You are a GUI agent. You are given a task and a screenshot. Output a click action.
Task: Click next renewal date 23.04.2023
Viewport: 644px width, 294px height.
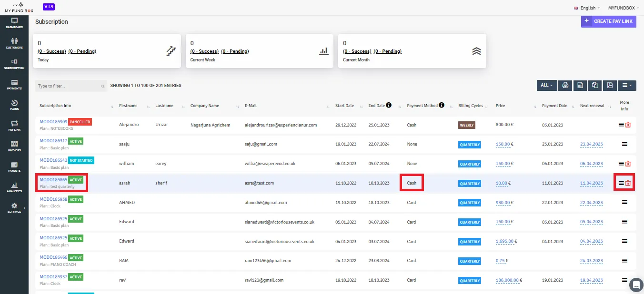592,144
